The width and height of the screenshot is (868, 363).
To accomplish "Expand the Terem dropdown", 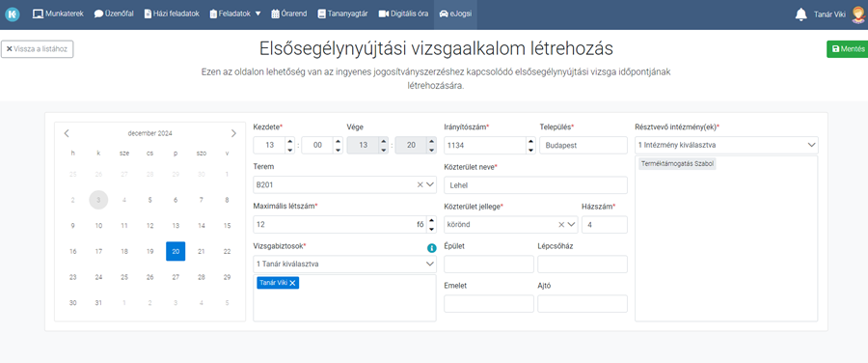I will coord(431,184).
